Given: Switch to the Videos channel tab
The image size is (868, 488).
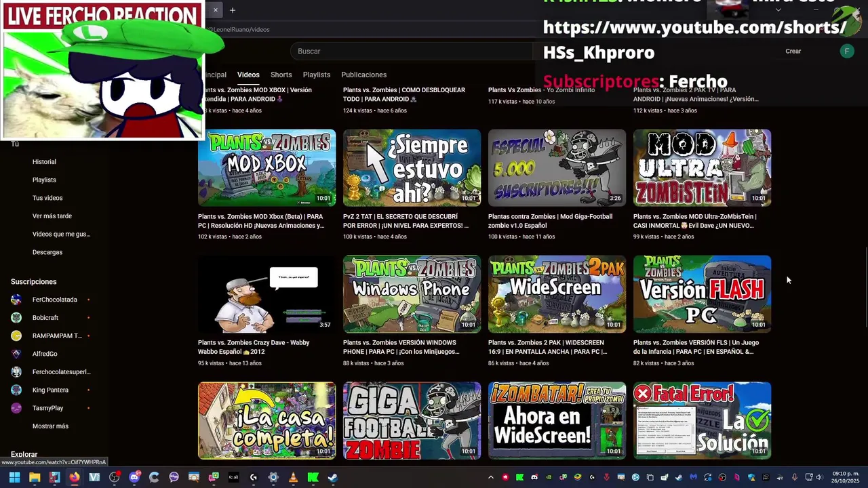Looking at the screenshot, I should (x=248, y=75).
